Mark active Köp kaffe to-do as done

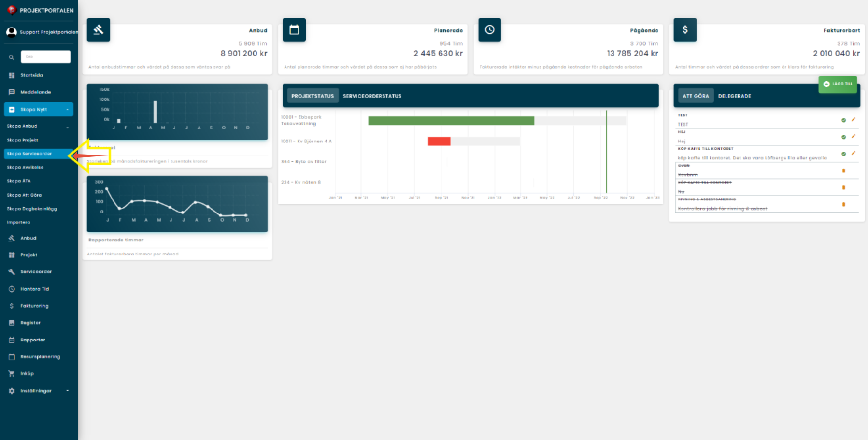point(844,154)
